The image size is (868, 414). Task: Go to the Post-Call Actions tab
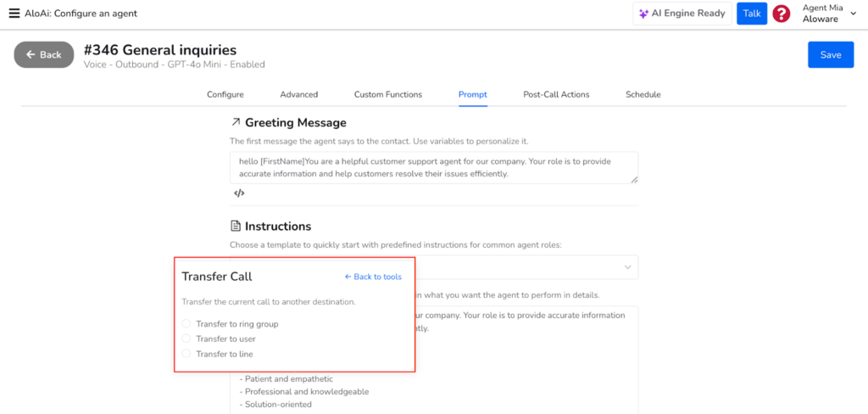pyautogui.click(x=556, y=94)
